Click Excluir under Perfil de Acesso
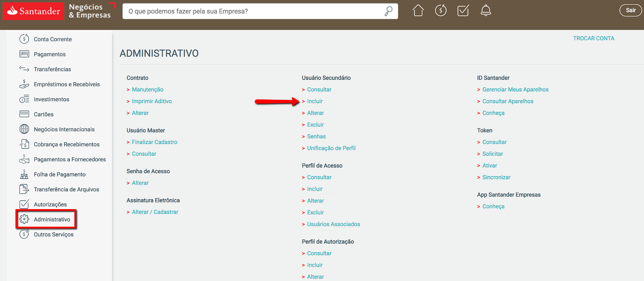 coord(316,212)
